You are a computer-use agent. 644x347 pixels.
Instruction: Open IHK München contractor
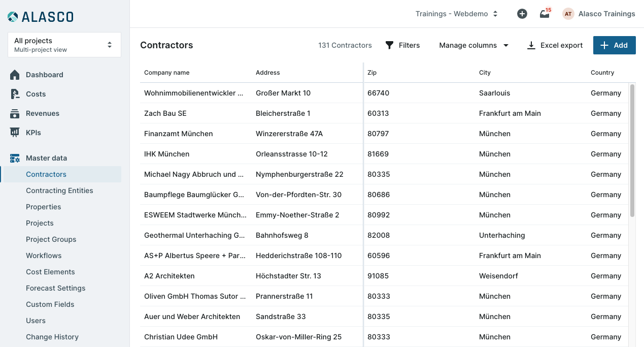pos(166,154)
